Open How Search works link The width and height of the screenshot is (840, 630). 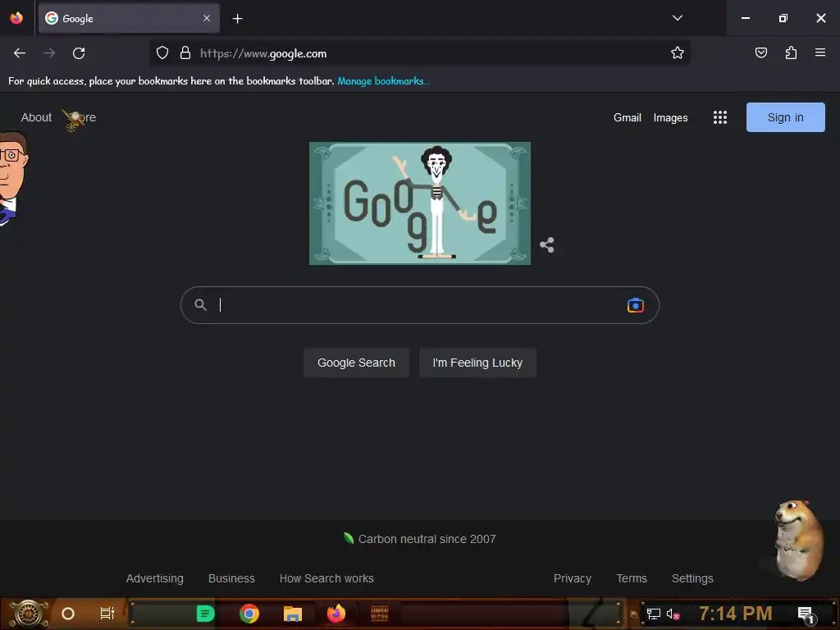(x=326, y=578)
